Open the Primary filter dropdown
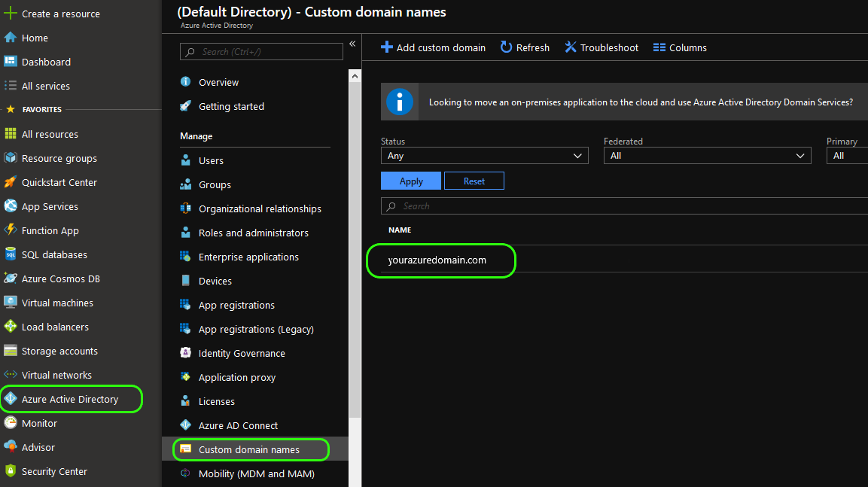Screen dimensions: 868x487 pos(847,156)
